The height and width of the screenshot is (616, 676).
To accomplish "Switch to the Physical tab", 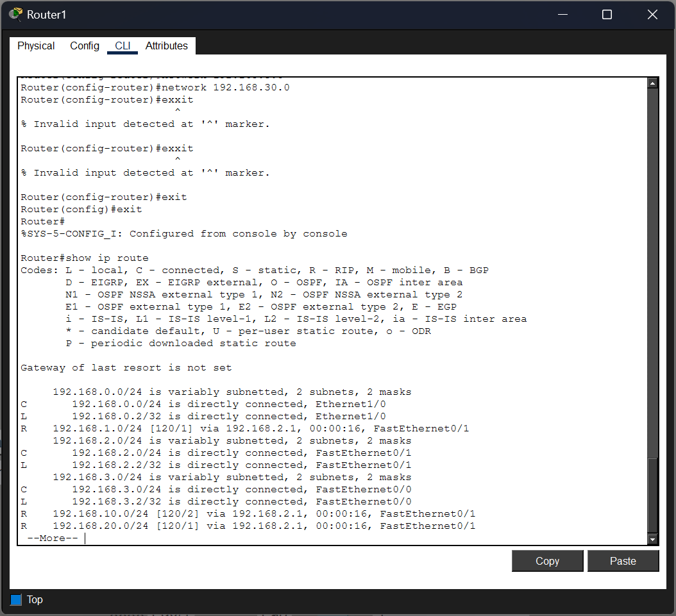I will [x=36, y=46].
